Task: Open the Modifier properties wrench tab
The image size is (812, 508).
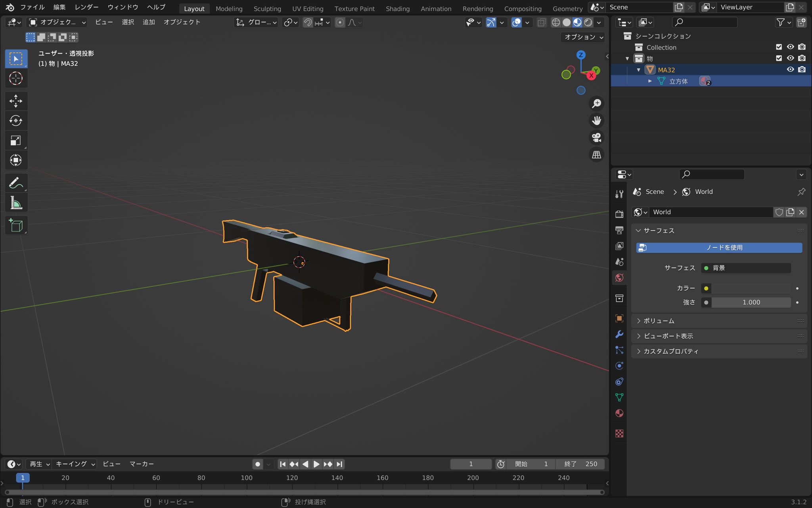Action: (619, 334)
